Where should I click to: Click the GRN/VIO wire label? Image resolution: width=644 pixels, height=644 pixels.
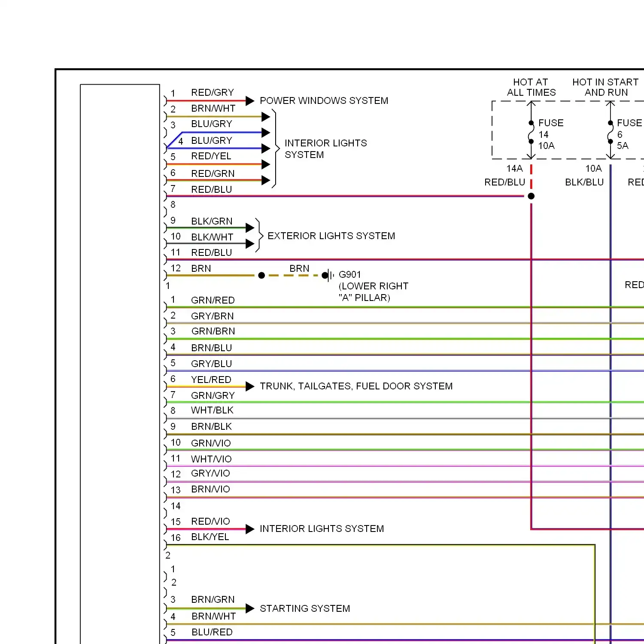[211, 444]
